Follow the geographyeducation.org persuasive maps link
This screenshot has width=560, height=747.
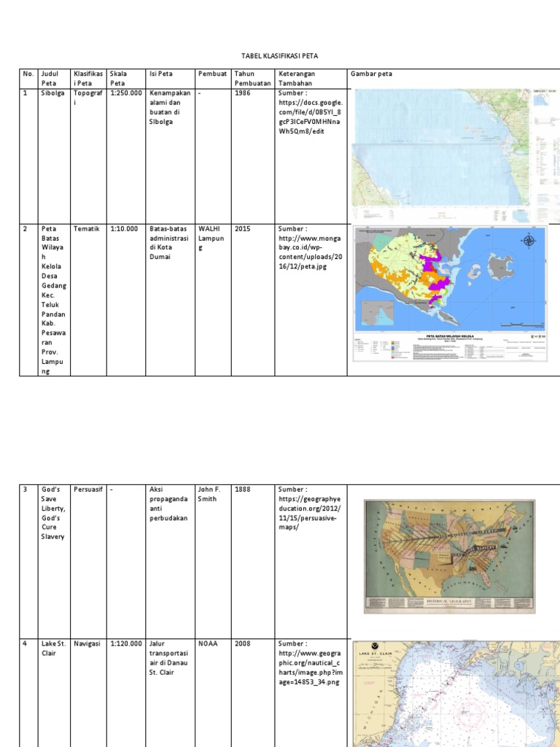[x=310, y=513]
